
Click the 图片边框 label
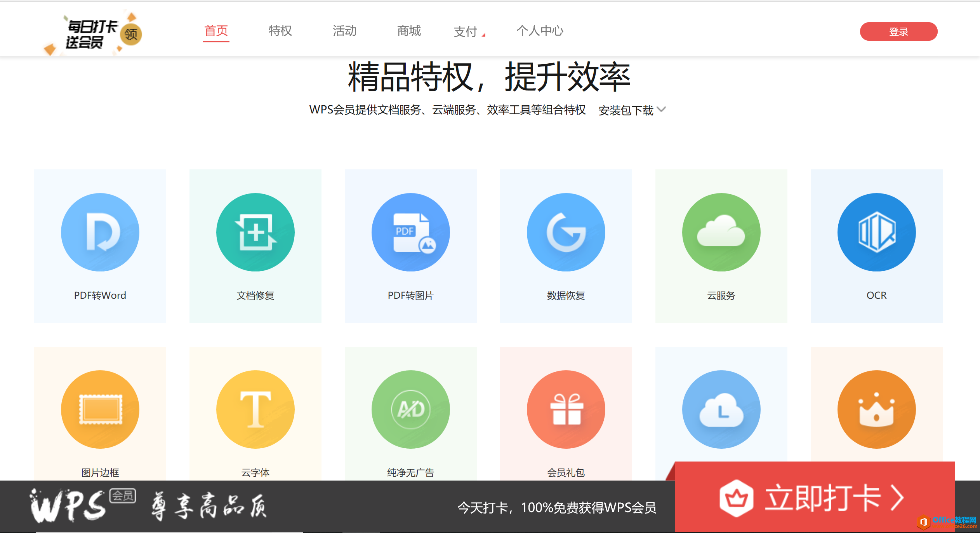pos(100,472)
